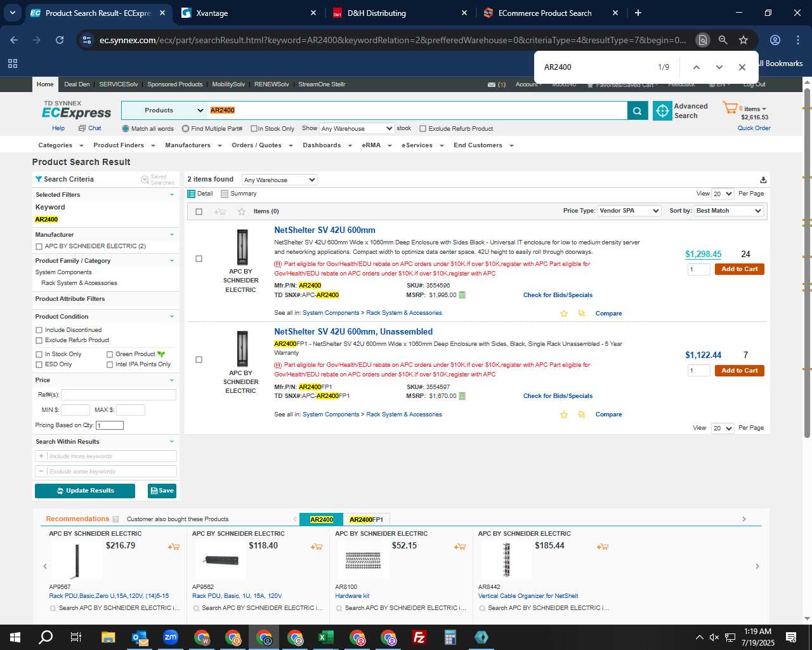Check Green Product filter
The image size is (812, 650).
[x=110, y=354]
